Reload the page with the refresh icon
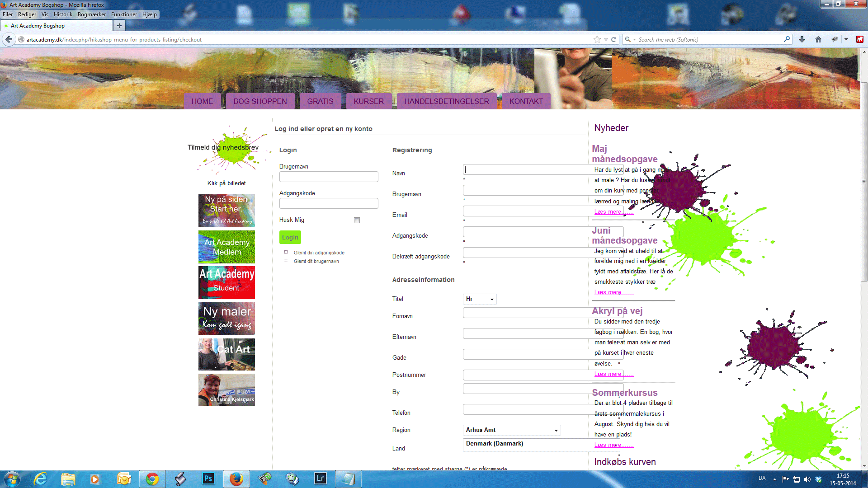This screenshot has height=488, width=868. (x=614, y=40)
